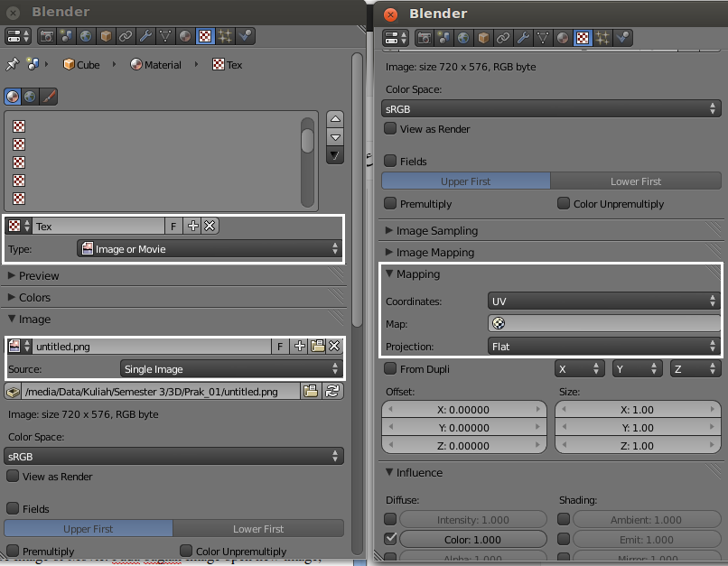Screen dimensions: 728x566
Task: Open Coordinates UV dropdown
Action: click(x=603, y=302)
